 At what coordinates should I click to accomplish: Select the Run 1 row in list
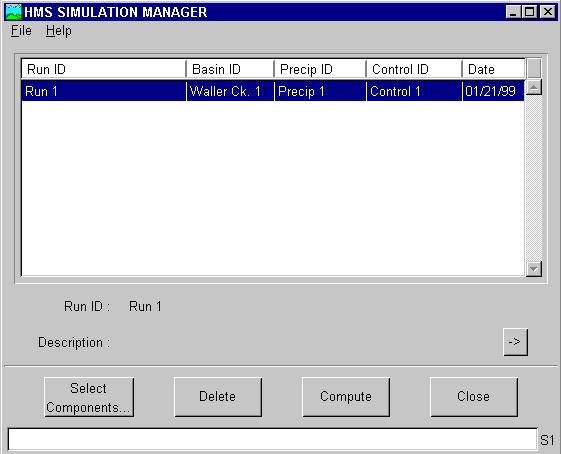click(273, 91)
